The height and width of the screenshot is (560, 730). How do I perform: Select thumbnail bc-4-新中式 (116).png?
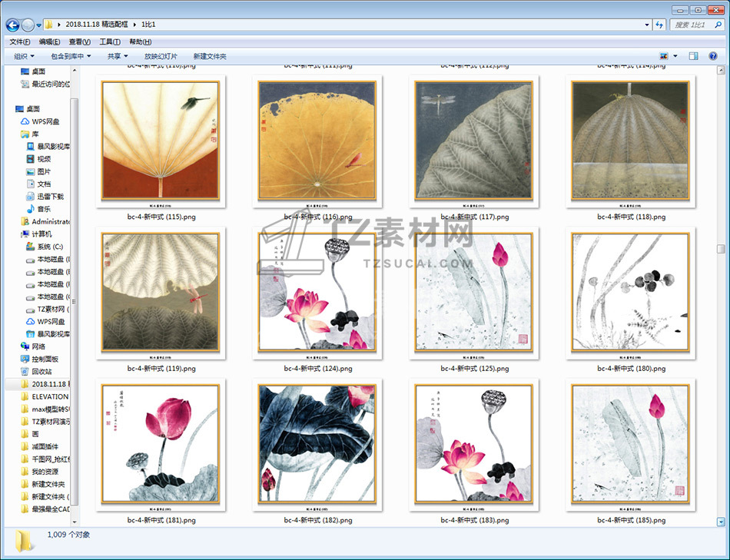coord(317,141)
